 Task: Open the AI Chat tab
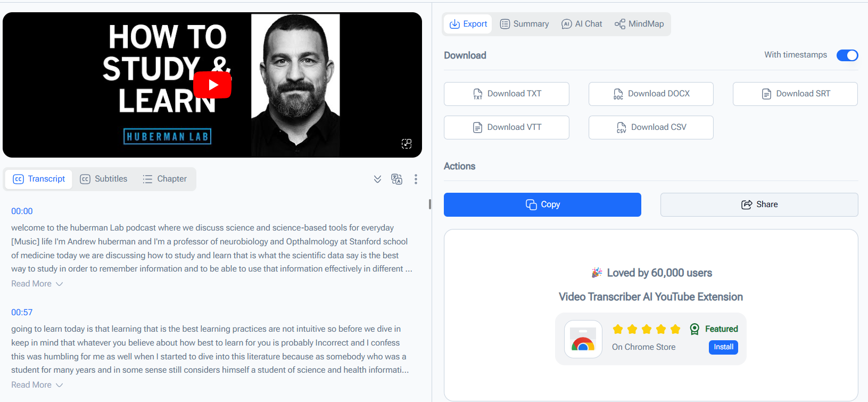[582, 24]
